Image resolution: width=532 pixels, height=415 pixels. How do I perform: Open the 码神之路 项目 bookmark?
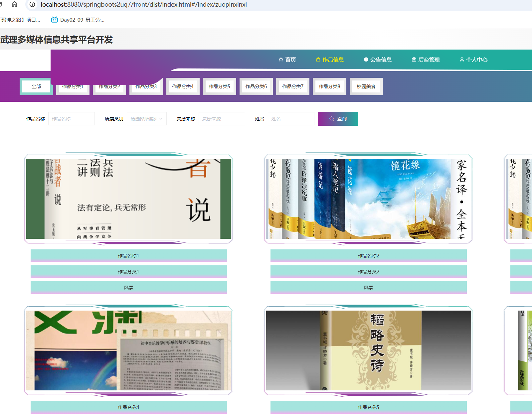(20, 20)
